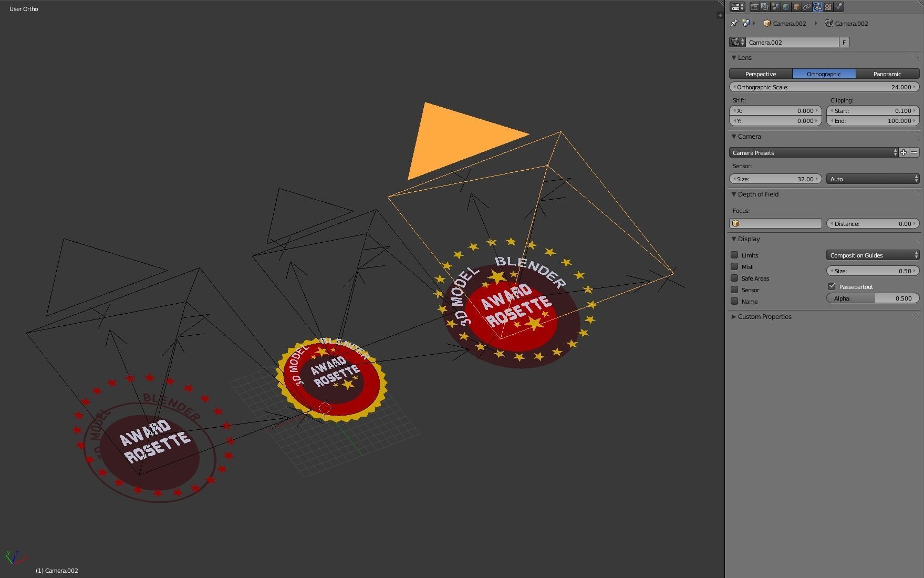Add a camera preset with plus button

[904, 152]
